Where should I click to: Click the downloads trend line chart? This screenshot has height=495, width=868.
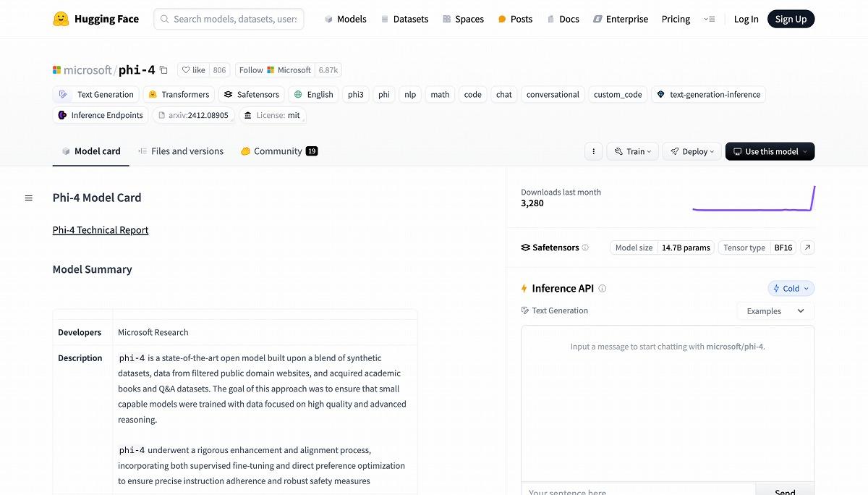pos(753,199)
